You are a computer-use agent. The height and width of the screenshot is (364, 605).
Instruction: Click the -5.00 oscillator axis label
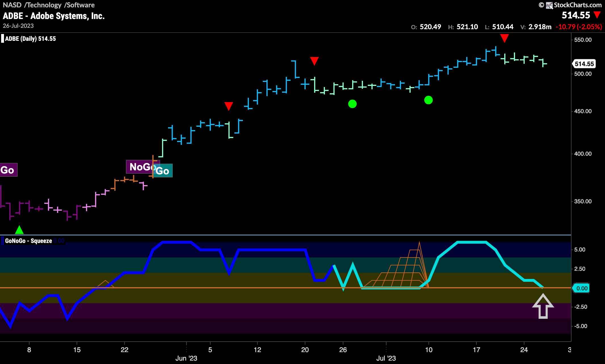click(x=580, y=326)
